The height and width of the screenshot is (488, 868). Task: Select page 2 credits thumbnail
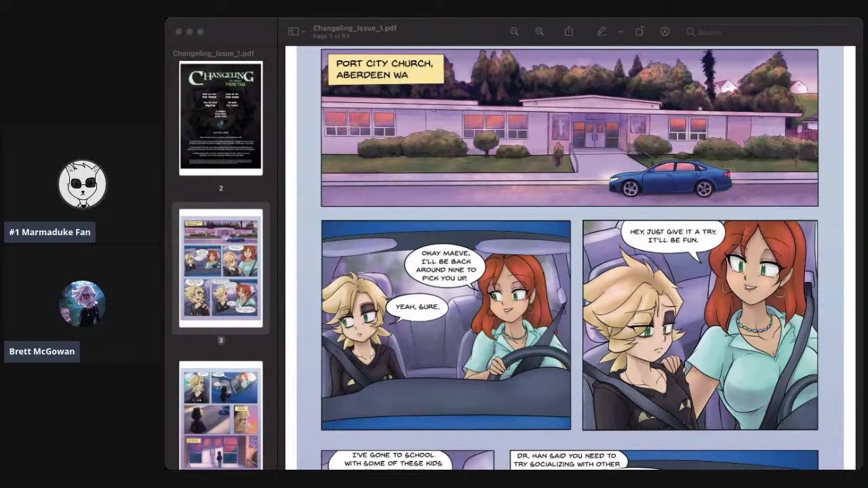220,118
